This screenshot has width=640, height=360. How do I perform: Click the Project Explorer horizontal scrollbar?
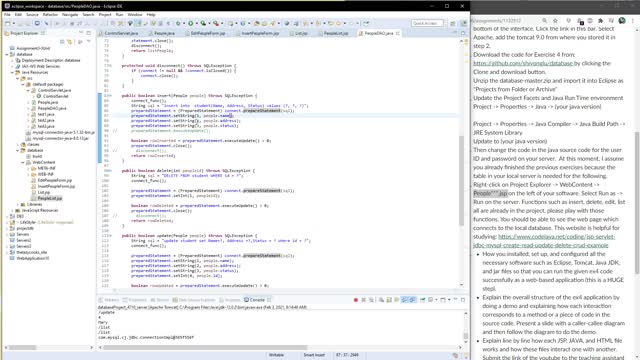22,348
